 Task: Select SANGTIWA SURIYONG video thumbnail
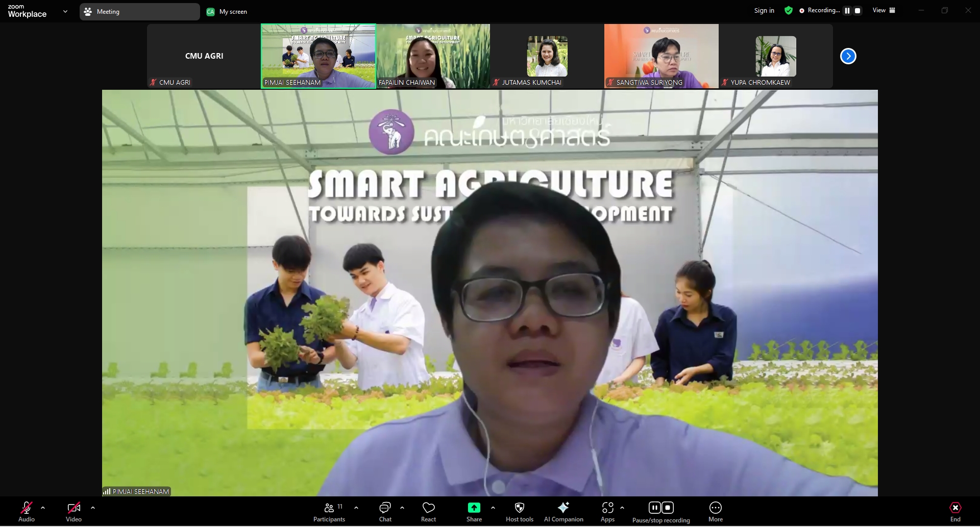(661, 56)
